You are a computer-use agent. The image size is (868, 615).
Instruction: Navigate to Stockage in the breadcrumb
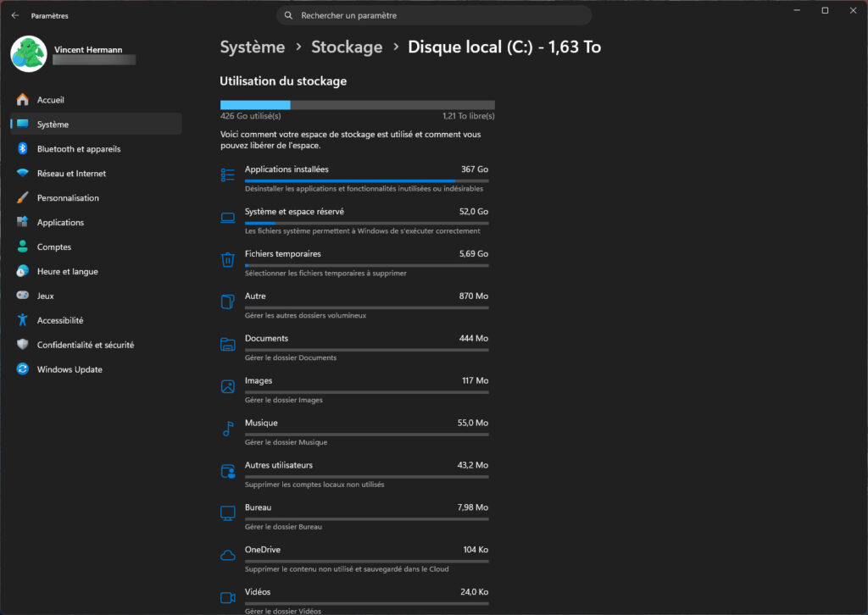click(347, 47)
